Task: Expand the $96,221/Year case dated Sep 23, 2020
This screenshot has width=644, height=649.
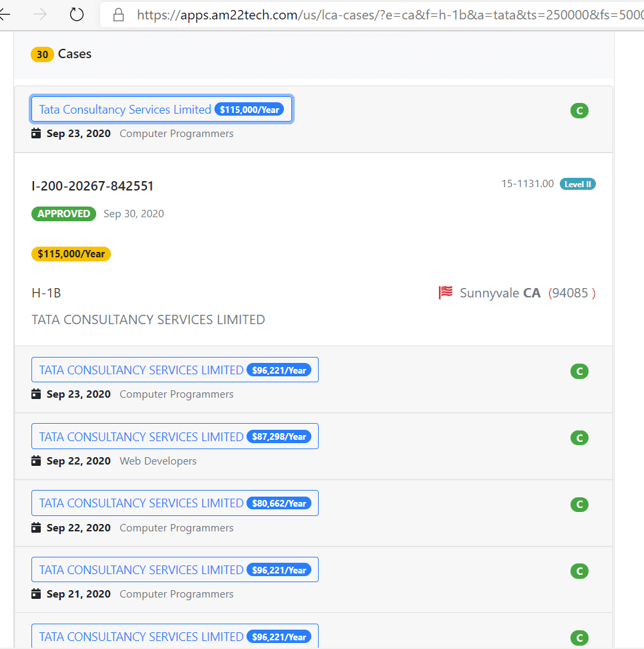Action: 175,370
